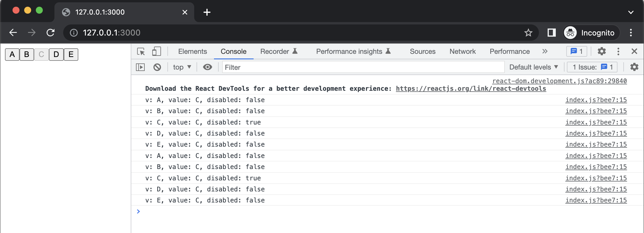The image size is (644, 233).
Task: Open the Default levels dropdown
Action: tap(533, 67)
